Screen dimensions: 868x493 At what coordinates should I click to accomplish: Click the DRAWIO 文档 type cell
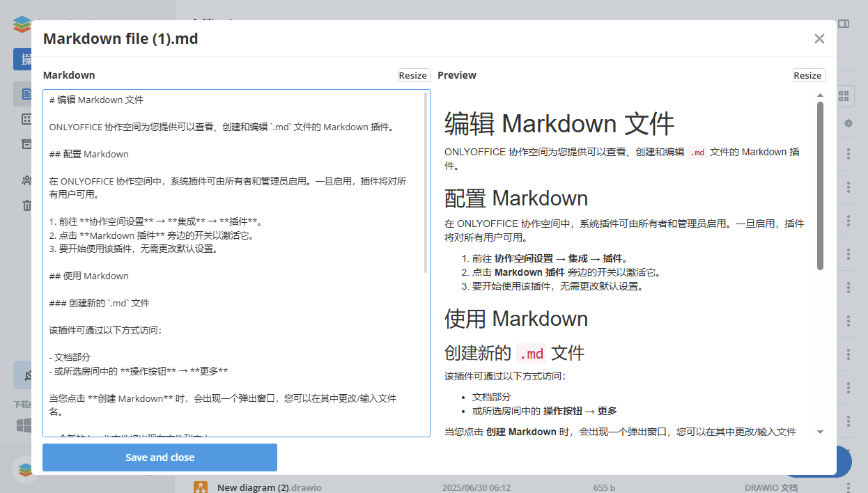(x=770, y=488)
